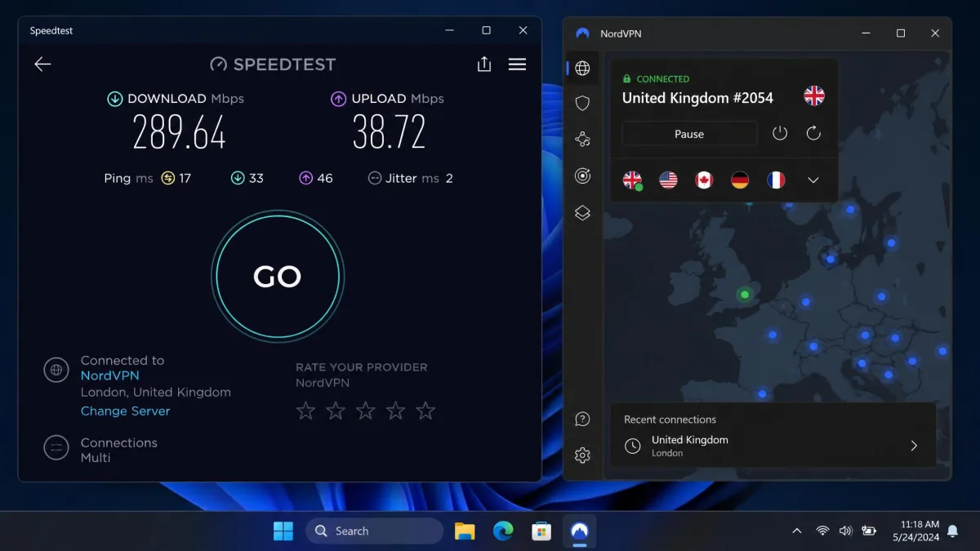Open the notification bell
Viewport: 980px width, 551px height.
(x=952, y=531)
